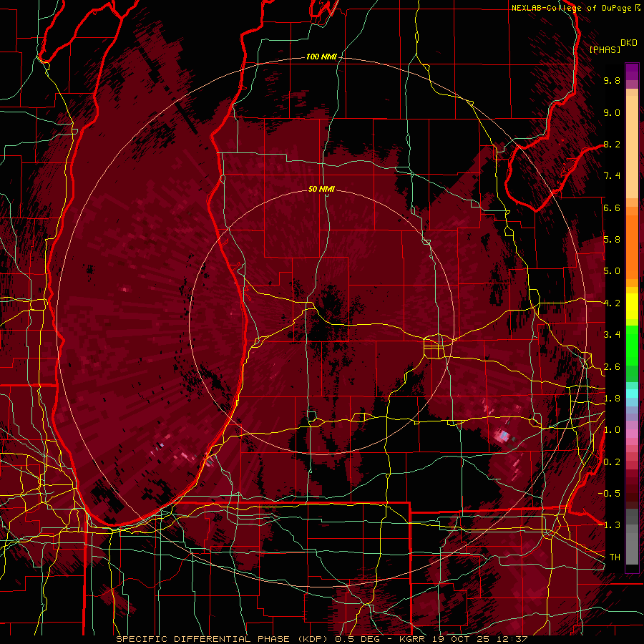Screen dimensions: 644x644
Task: Click the [PHAS] units label
Action: 605,49
